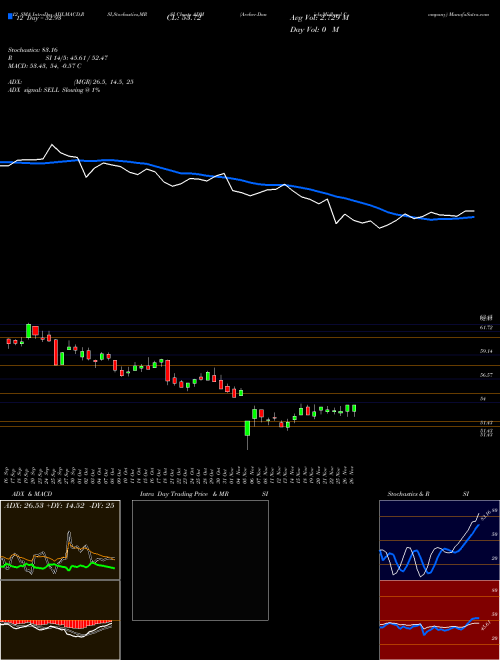Select the 'ADX: 26.53 +DY: 14.52 -DY: 25' label
Viewport: 500px width, 660px height.
click(59, 506)
